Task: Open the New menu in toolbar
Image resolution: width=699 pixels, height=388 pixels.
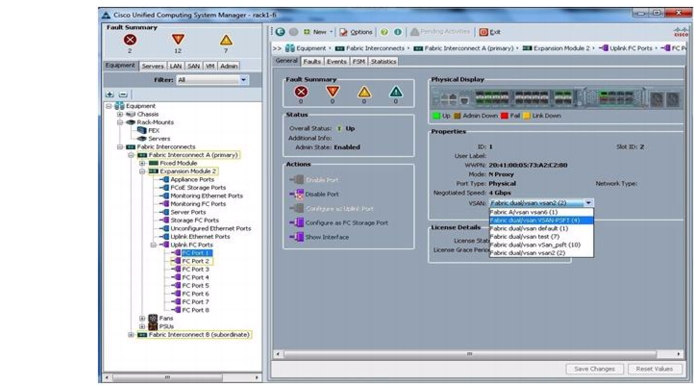Action: [318, 32]
